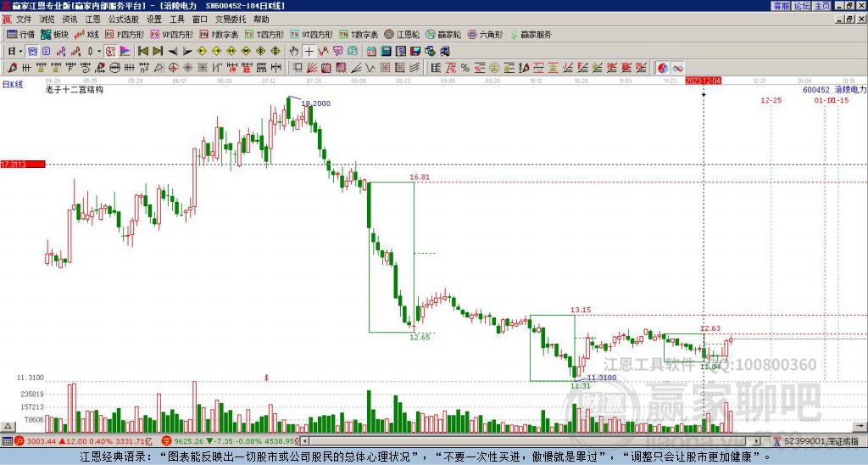Open the 工具 menu
Screen dimensions: 868x465
click(177, 20)
